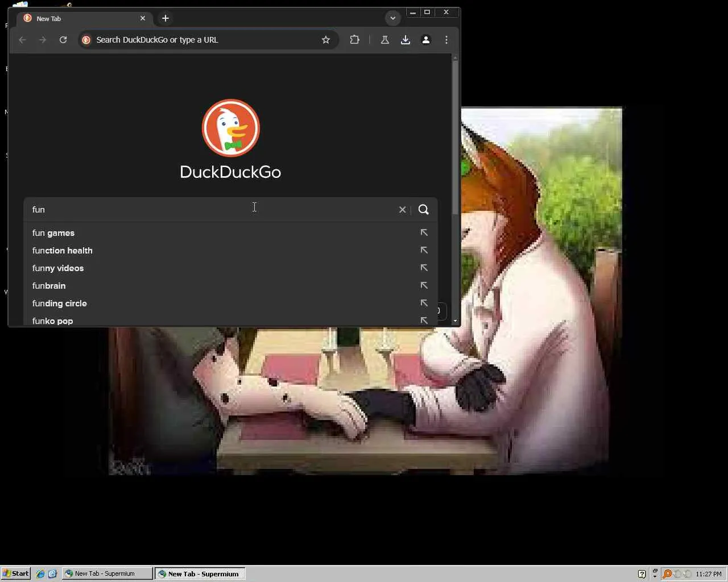Expand the tab search dropdown

point(392,18)
